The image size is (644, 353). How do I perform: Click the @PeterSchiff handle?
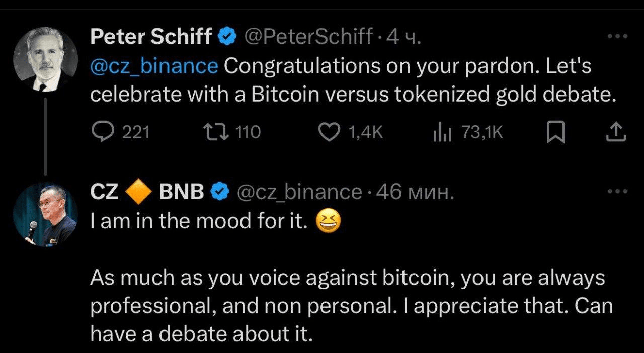pos(308,37)
